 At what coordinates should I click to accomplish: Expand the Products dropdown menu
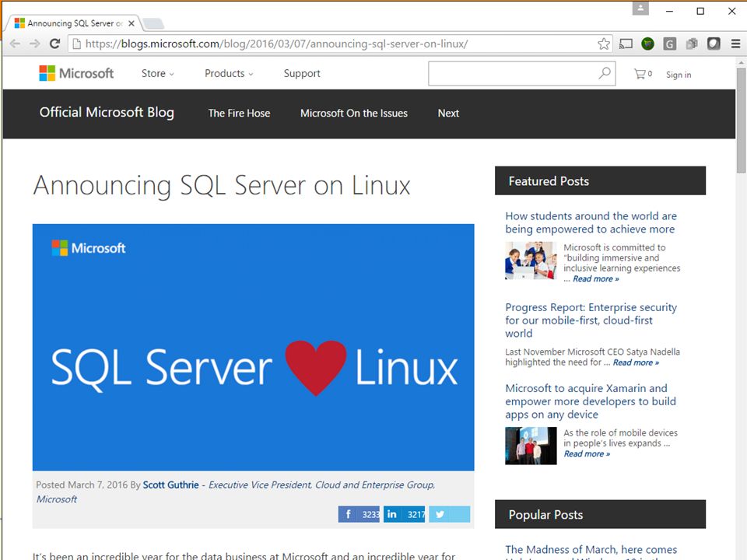[229, 73]
